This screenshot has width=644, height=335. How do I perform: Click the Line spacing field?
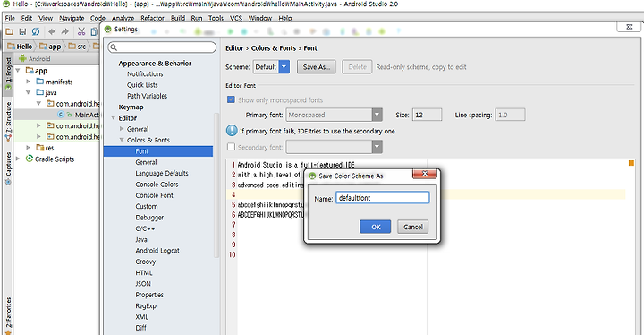click(510, 115)
